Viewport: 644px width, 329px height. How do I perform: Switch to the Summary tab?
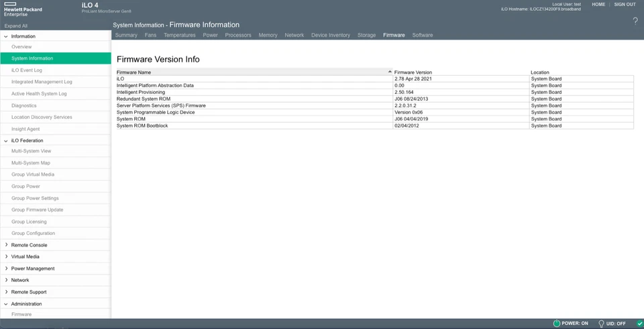[126, 36]
